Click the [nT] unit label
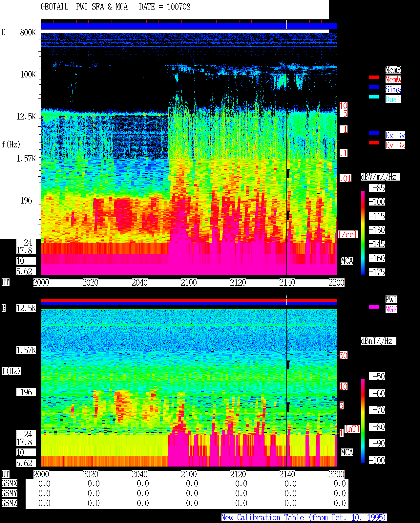Viewport: 420px width, 523px height. coord(352,429)
